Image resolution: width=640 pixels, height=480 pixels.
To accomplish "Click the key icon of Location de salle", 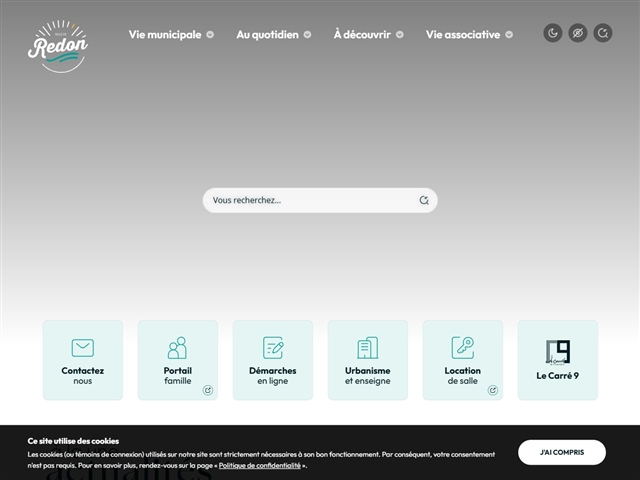I will tap(463, 348).
